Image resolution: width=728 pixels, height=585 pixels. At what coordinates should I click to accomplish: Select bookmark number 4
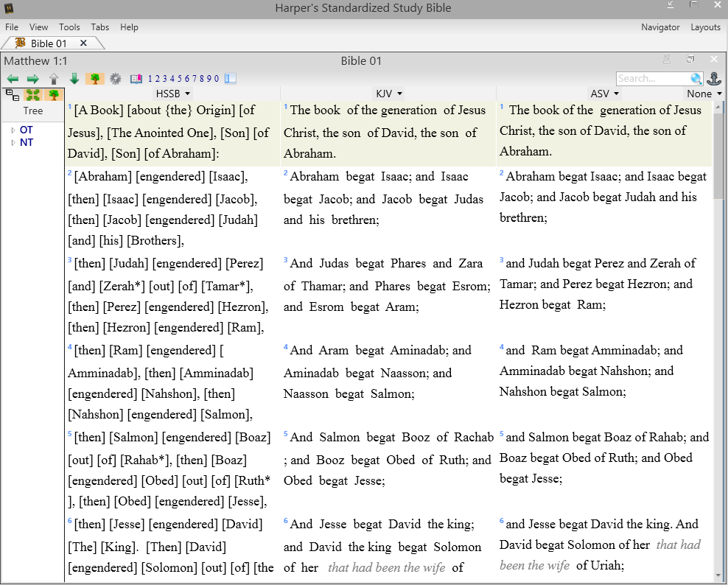point(172,78)
